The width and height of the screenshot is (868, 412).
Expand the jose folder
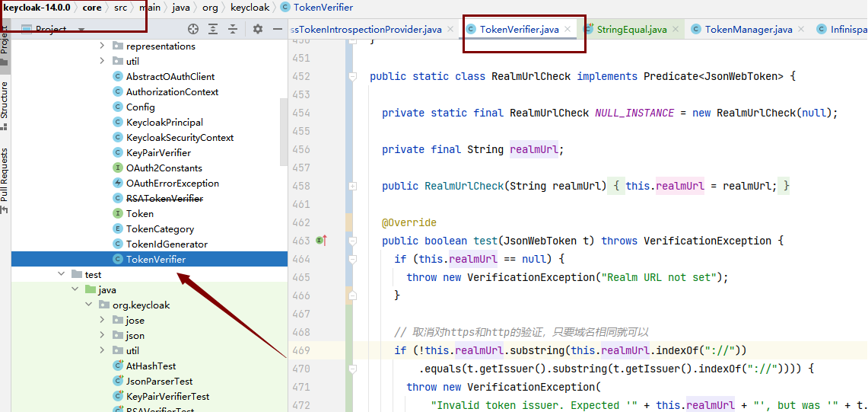coord(102,320)
